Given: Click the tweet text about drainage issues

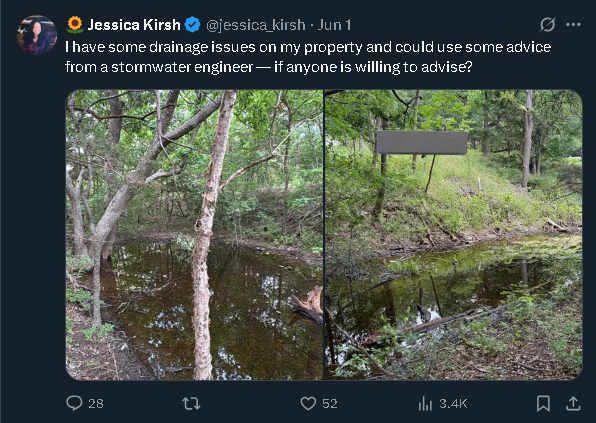Looking at the screenshot, I should coord(308,57).
